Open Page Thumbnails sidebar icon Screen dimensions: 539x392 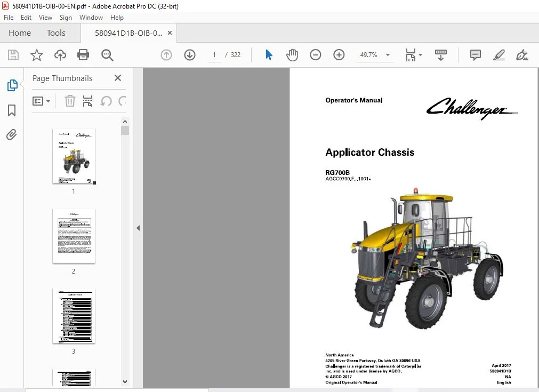(12, 85)
